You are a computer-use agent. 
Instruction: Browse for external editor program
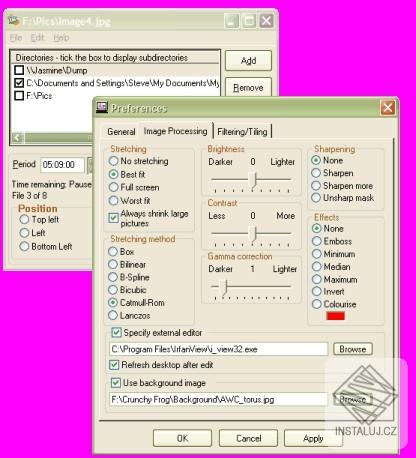click(353, 349)
